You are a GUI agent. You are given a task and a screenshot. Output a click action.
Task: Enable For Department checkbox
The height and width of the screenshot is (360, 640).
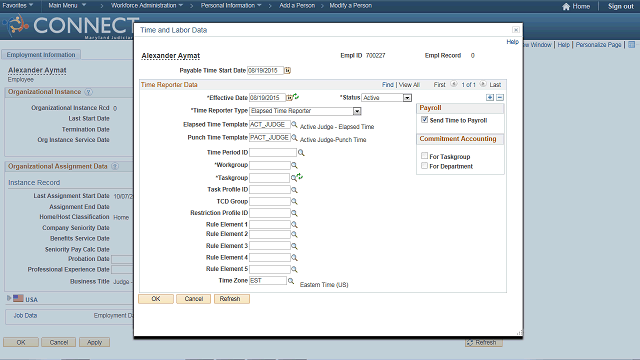pos(424,166)
